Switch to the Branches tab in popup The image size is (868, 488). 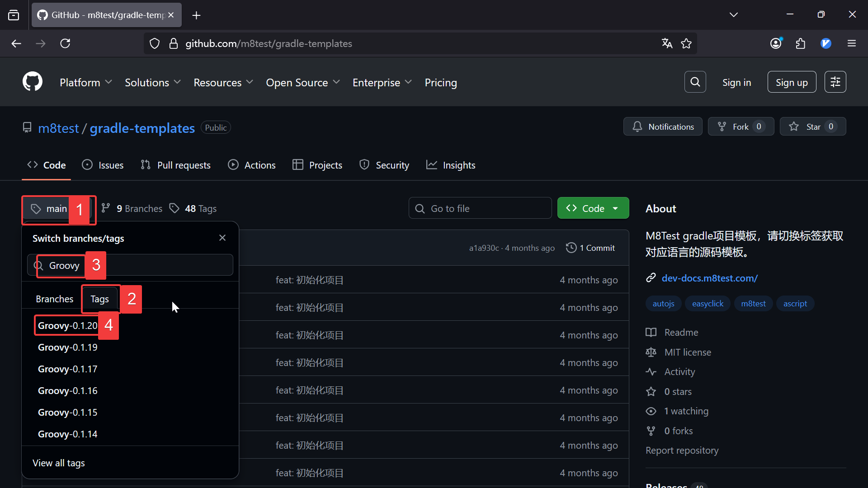(x=54, y=299)
